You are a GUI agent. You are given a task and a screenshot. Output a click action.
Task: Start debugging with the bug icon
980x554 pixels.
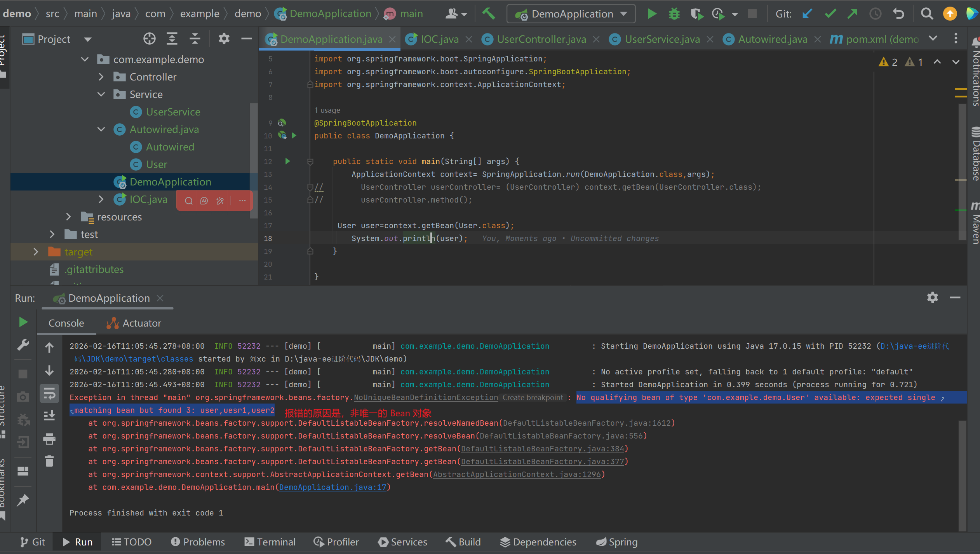[x=674, y=14]
